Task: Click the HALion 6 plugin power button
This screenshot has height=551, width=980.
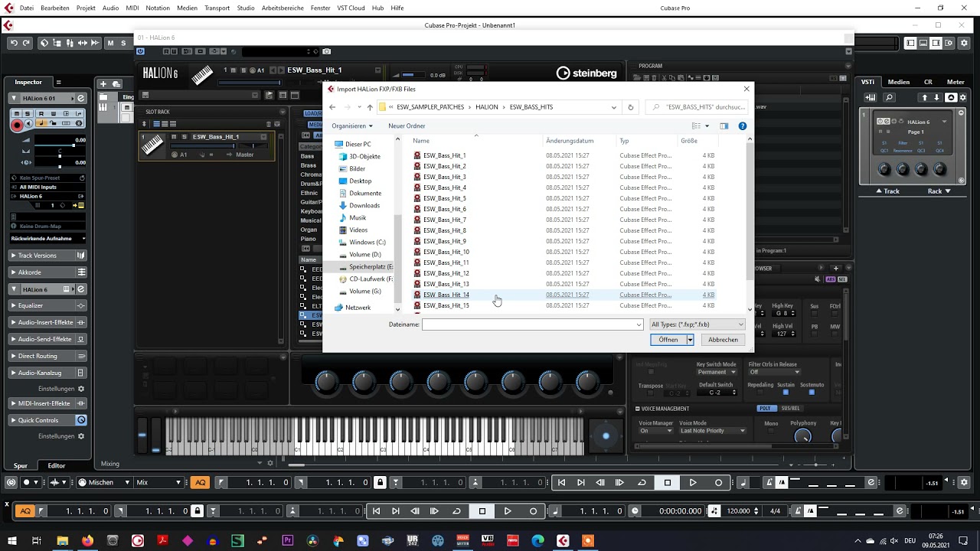Action: [140, 51]
